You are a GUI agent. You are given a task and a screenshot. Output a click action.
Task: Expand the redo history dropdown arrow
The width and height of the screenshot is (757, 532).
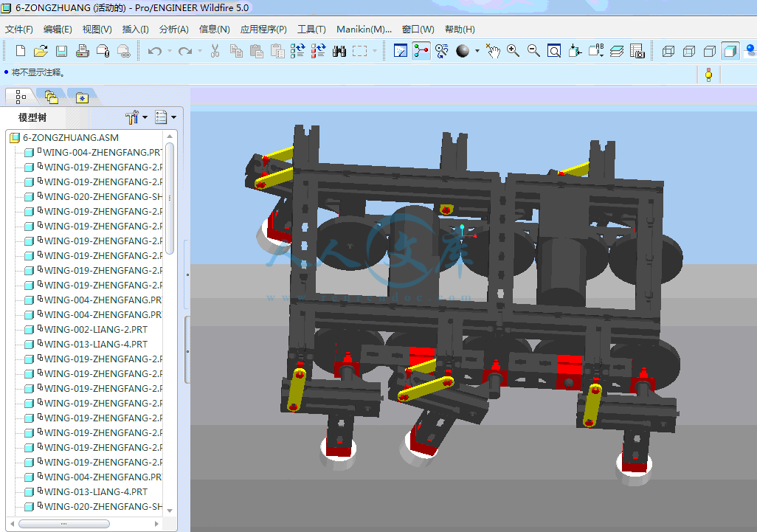tap(200, 51)
